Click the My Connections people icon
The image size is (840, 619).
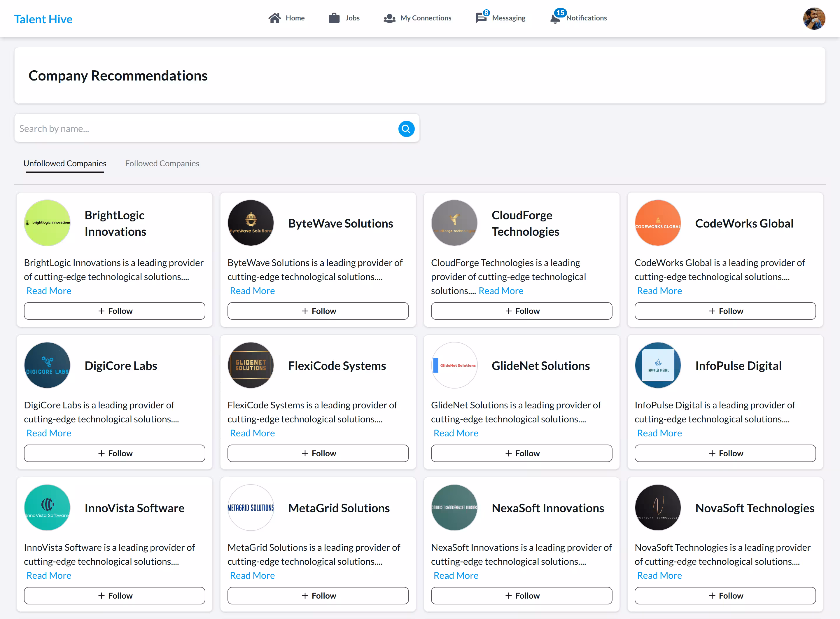tap(389, 18)
